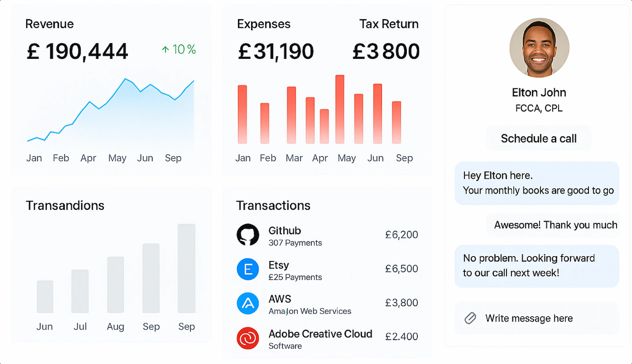632x364 pixels.
Task: Click the Revenue £190,444 figure
Action: tap(77, 52)
